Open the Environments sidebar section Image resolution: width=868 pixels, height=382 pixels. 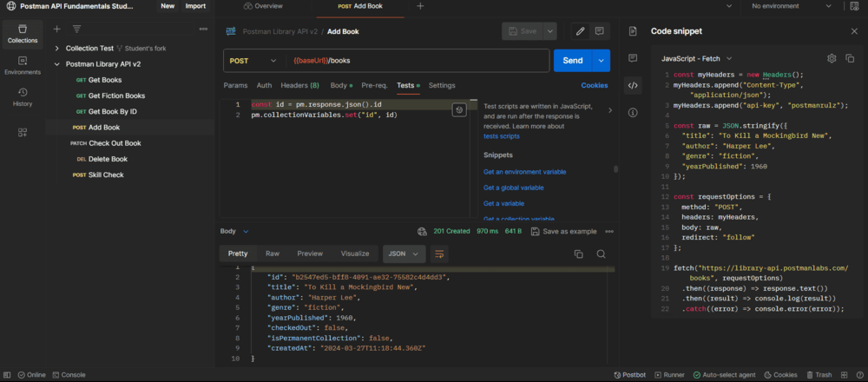coord(23,66)
